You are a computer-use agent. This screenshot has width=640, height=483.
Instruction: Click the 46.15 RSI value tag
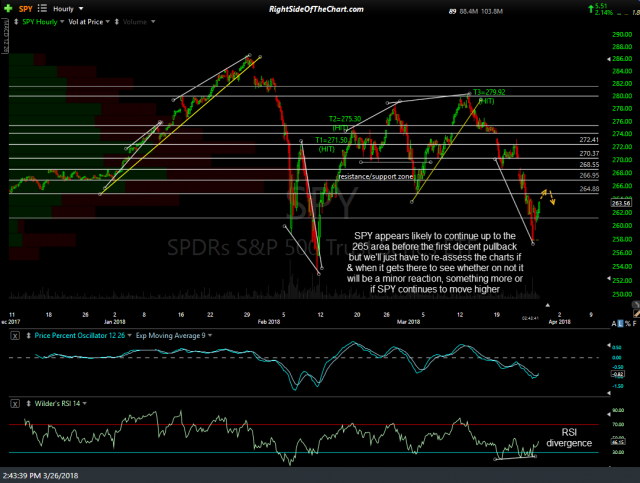coord(618,442)
